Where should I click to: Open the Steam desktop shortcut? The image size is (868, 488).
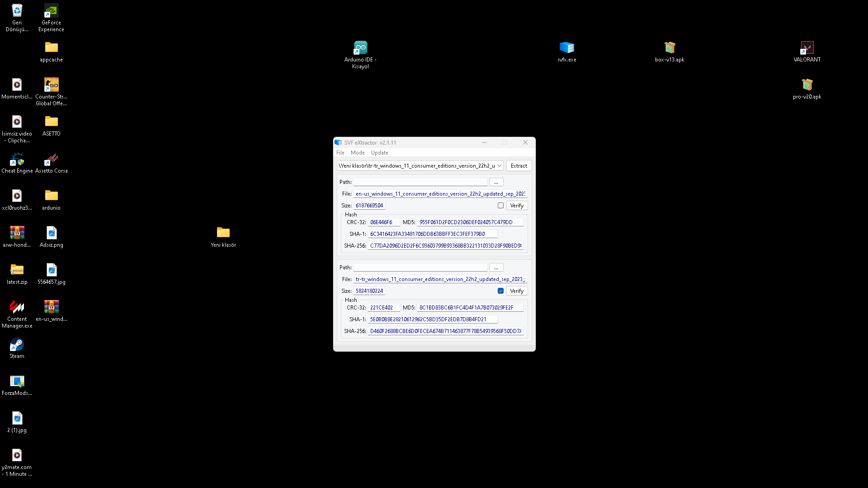[17, 345]
